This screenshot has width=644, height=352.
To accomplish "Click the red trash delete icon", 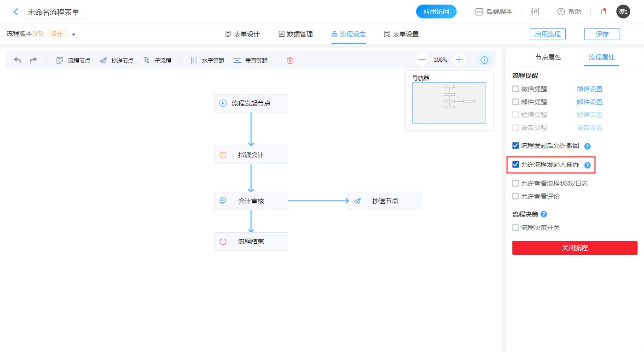I will [x=290, y=60].
